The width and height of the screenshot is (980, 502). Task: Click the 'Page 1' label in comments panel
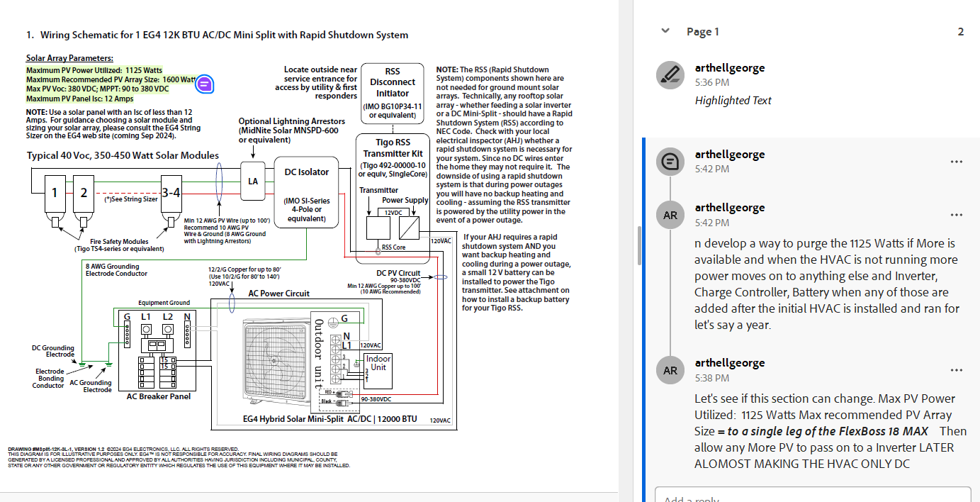703,32
